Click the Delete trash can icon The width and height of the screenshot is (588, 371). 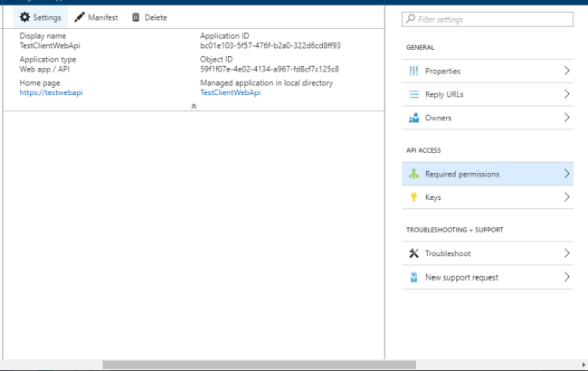(136, 17)
